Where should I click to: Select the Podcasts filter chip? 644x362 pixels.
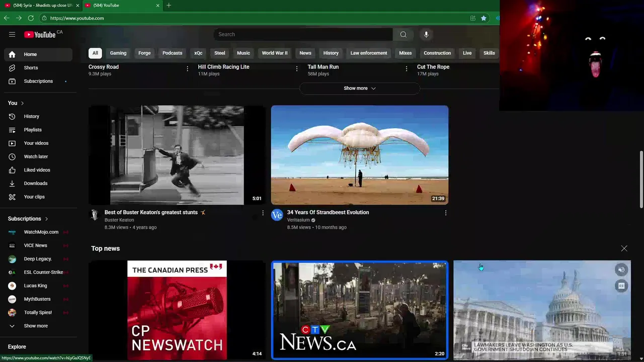point(172,53)
